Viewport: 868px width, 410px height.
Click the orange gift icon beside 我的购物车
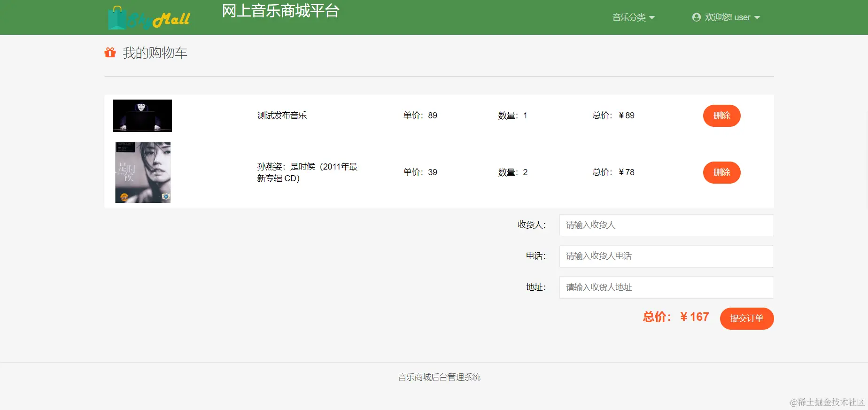click(110, 53)
